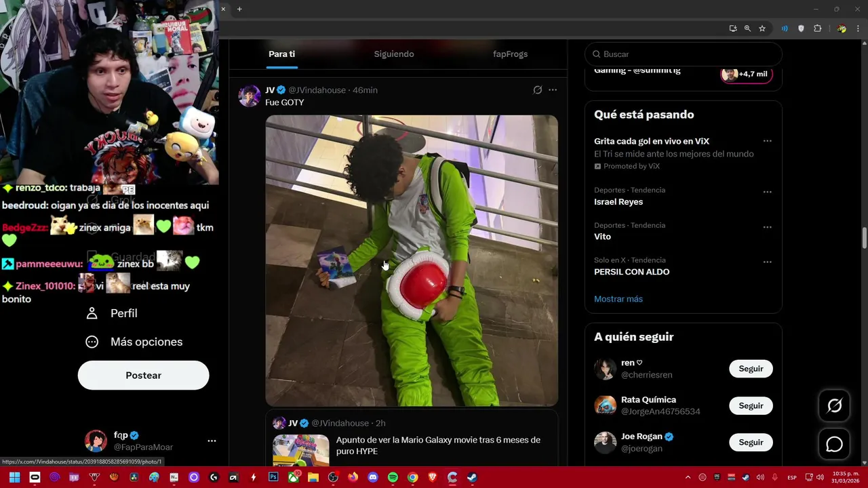This screenshot has height=488, width=868.
Task: Show hidden system tray icons
Action: 688,477
